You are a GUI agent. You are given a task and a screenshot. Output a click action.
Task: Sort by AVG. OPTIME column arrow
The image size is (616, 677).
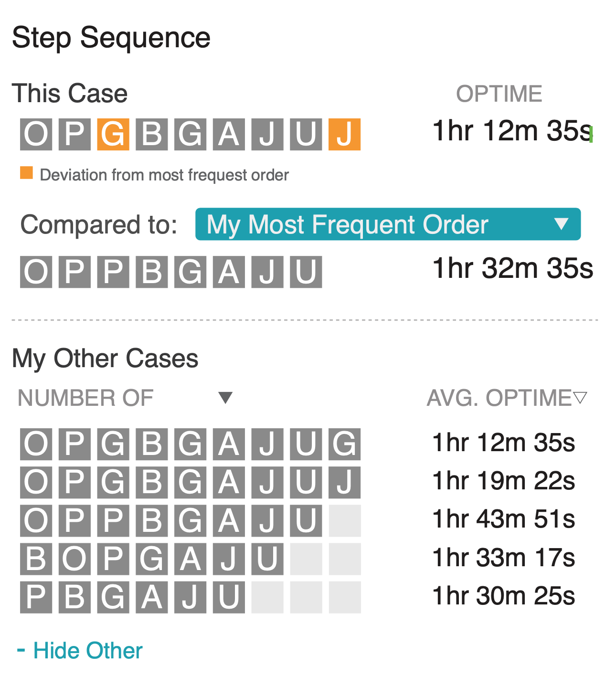click(x=580, y=398)
